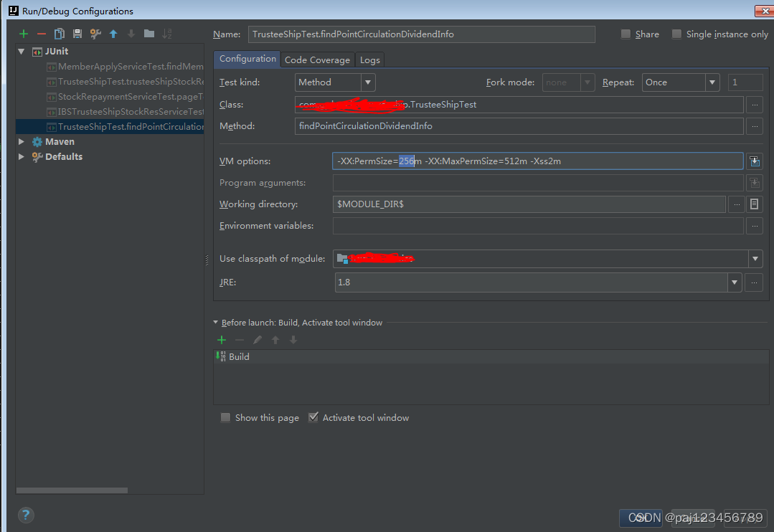Expand the Maven tree node
The height and width of the screenshot is (532, 774).
coord(21,141)
